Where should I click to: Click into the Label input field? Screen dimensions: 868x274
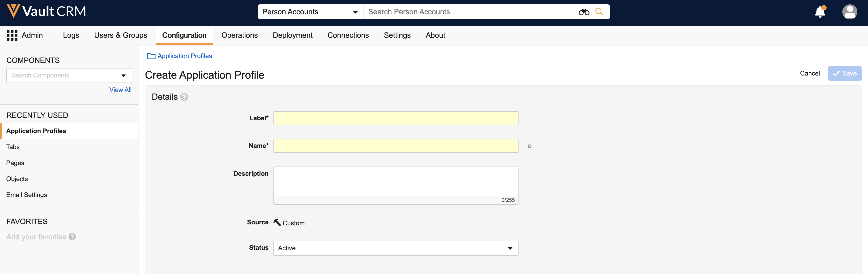pyautogui.click(x=395, y=118)
